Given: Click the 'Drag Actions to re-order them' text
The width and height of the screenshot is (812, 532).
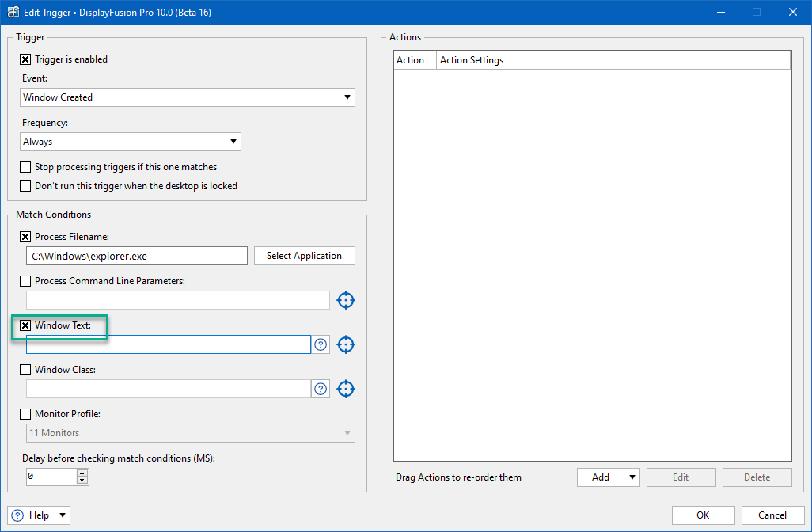Looking at the screenshot, I should [x=459, y=477].
